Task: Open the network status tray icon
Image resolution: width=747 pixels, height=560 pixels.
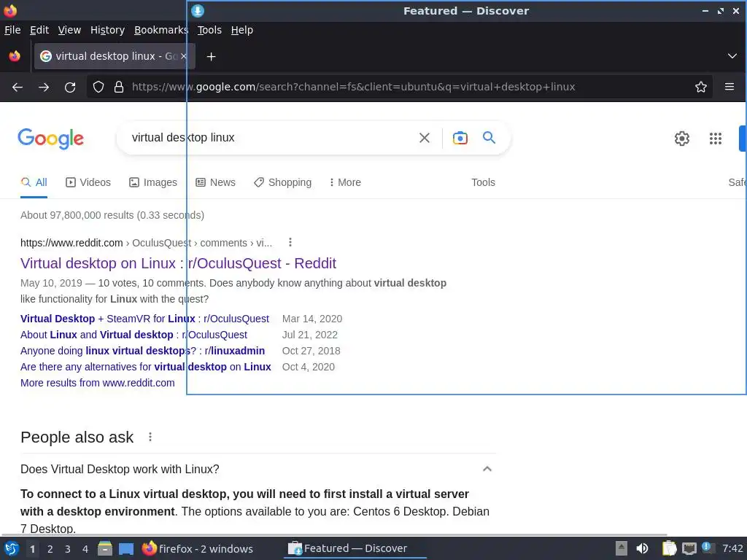Action: [x=689, y=548]
